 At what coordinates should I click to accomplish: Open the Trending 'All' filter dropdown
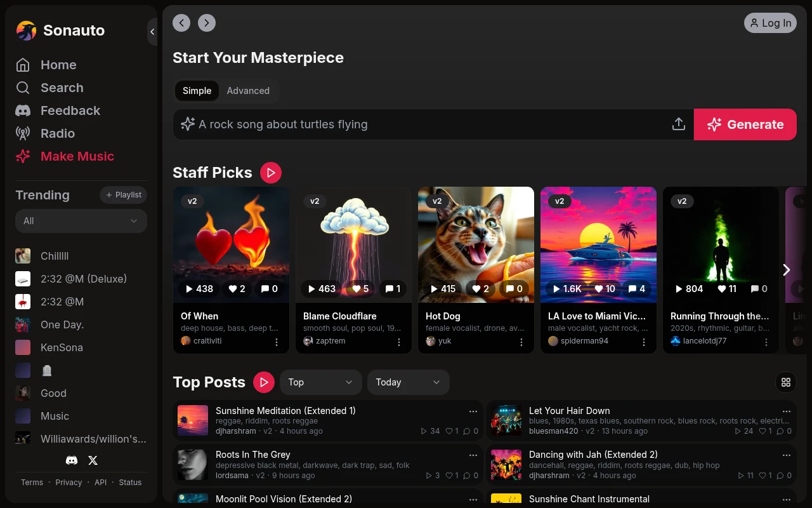[81, 221]
